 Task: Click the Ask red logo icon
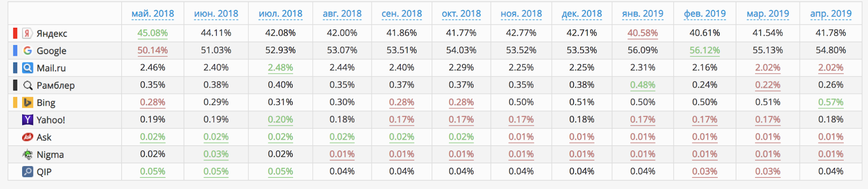click(x=27, y=137)
